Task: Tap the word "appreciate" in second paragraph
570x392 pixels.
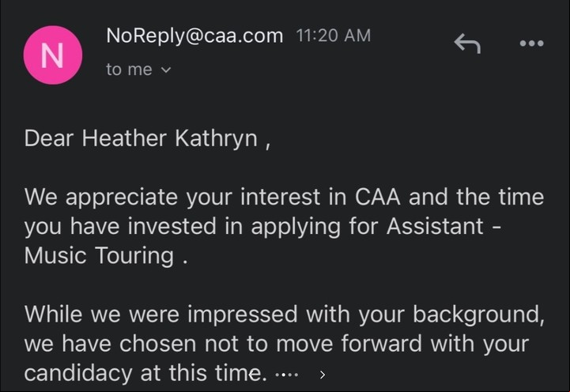Action: point(122,198)
